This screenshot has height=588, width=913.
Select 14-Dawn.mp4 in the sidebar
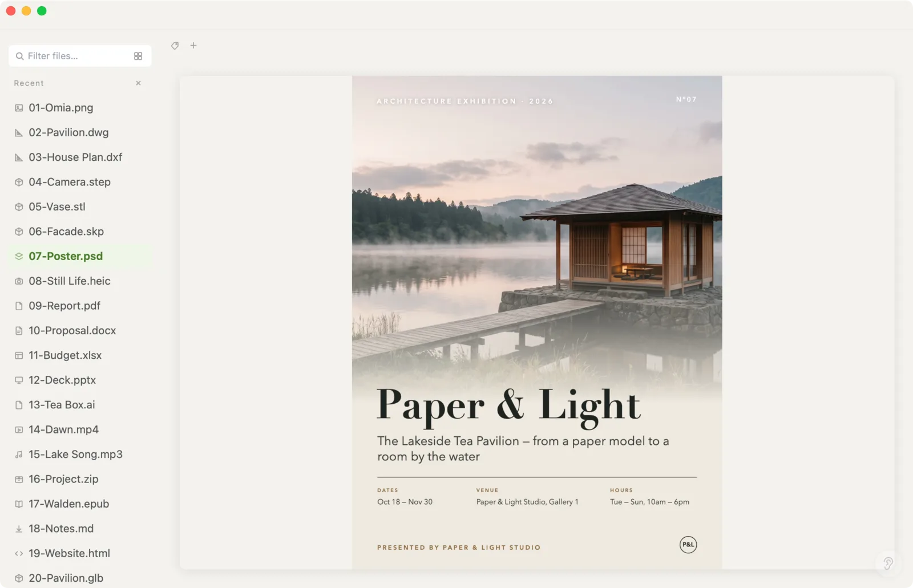(x=80, y=429)
